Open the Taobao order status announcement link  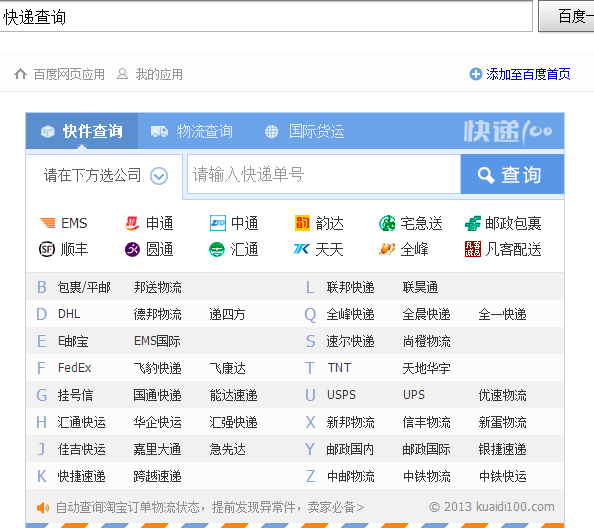pyautogui.click(x=210, y=507)
